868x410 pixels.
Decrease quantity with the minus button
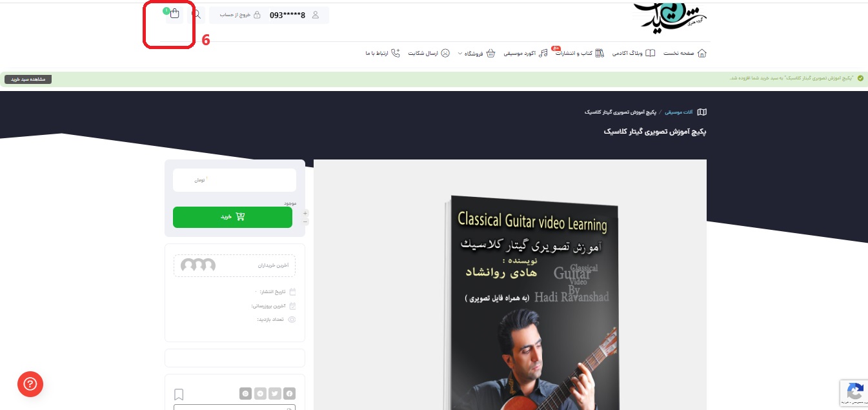(x=305, y=221)
